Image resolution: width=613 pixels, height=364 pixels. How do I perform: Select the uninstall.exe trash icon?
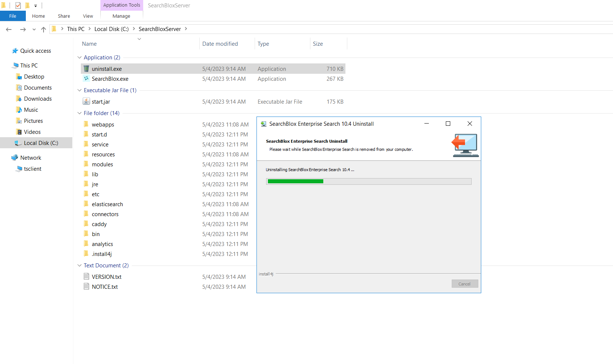pyautogui.click(x=86, y=69)
